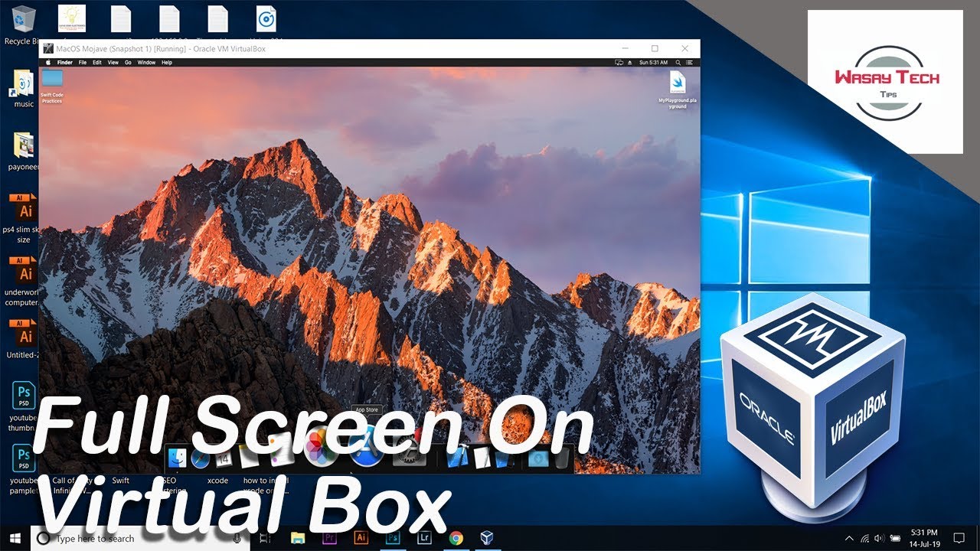The width and height of the screenshot is (980, 551).
Task: Open Spotlight search in the macOS menu bar
Action: point(678,62)
